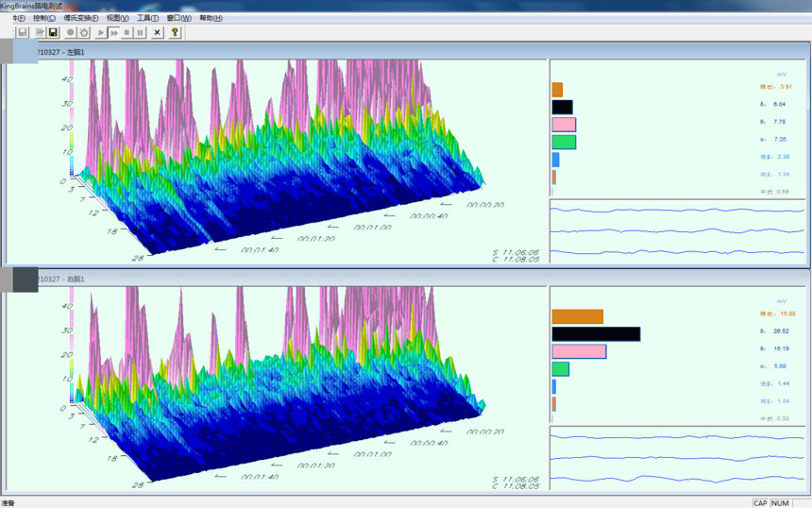This screenshot has width=812, height=508.
Task: Click the orange 15.88 bar in right-brain panel
Action: 578,316
